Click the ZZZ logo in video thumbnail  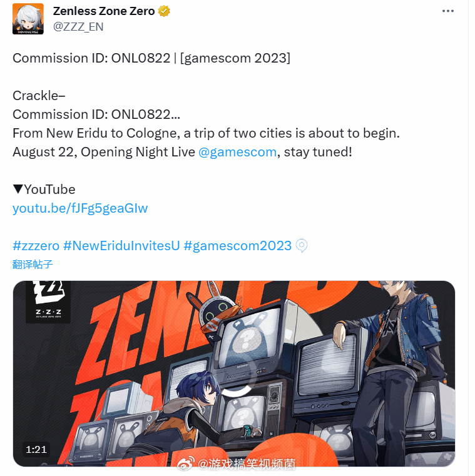[48, 301]
